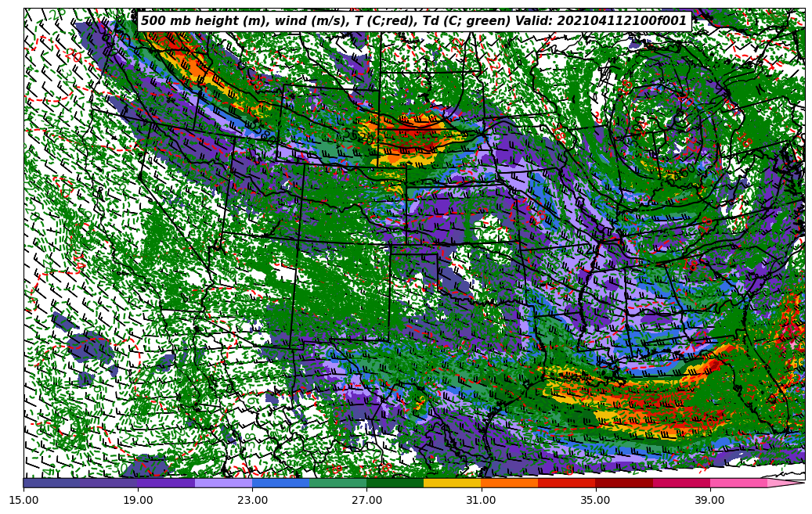Select the 39.00 colorbar tick label
The height and width of the screenshot is (514, 812).
click(709, 500)
